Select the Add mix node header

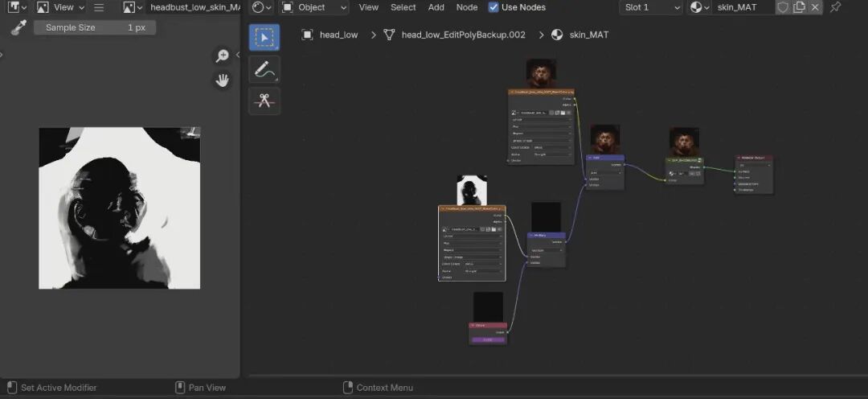pyautogui.click(x=605, y=158)
